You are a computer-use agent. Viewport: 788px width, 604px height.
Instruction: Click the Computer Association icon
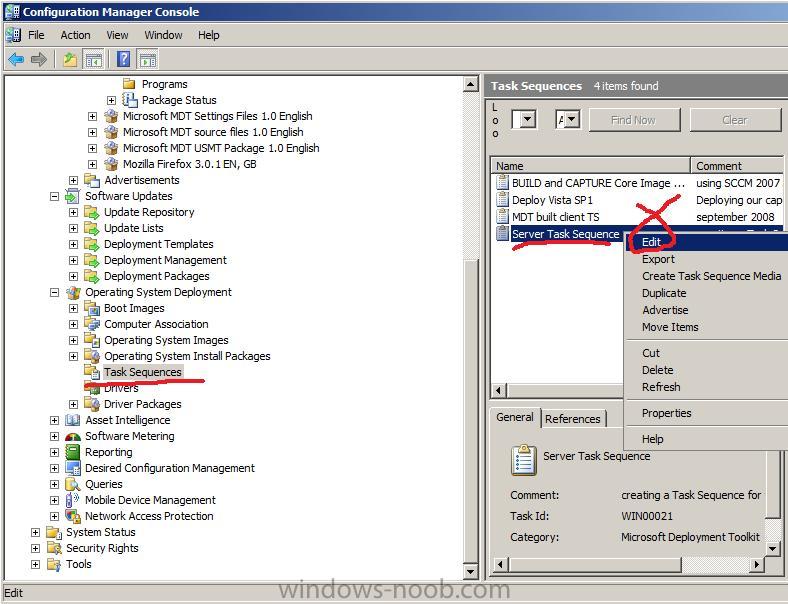click(92, 324)
